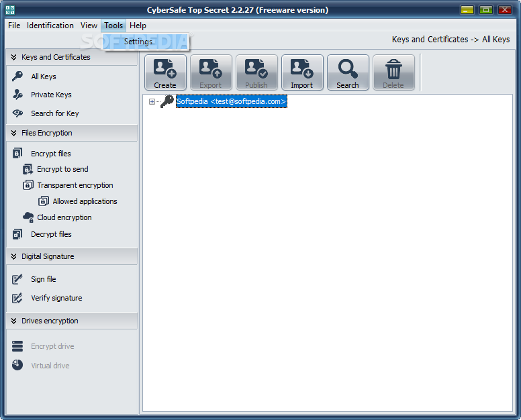Click the Verify signature icon
This screenshot has height=420, width=521.
coord(17,298)
